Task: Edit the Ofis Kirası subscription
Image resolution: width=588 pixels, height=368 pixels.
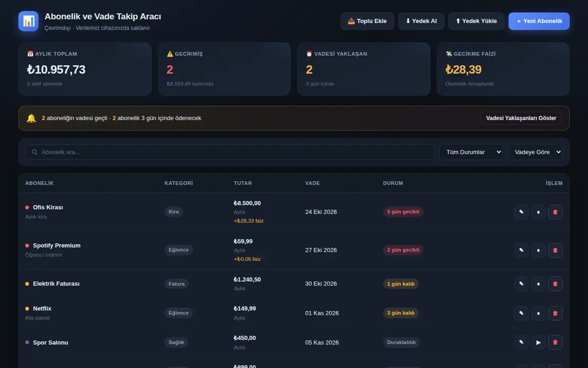Action: tap(521, 212)
